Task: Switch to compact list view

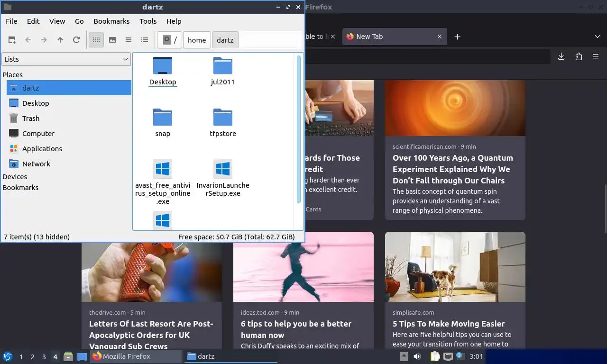Action: click(x=129, y=40)
